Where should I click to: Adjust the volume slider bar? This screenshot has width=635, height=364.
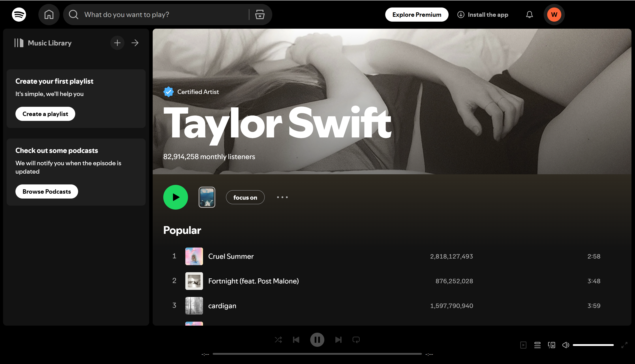click(x=593, y=345)
